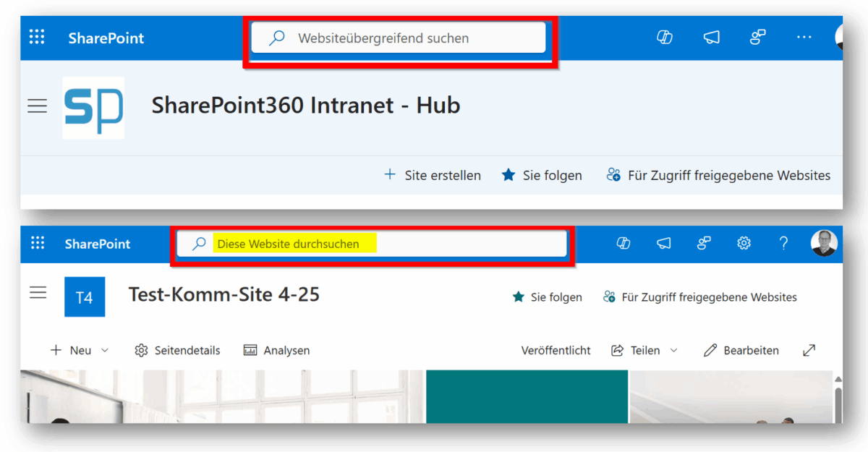The image size is (868, 452).
Task: Toggle the hamburger menu beside the SP logo
Action: click(x=38, y=106)
